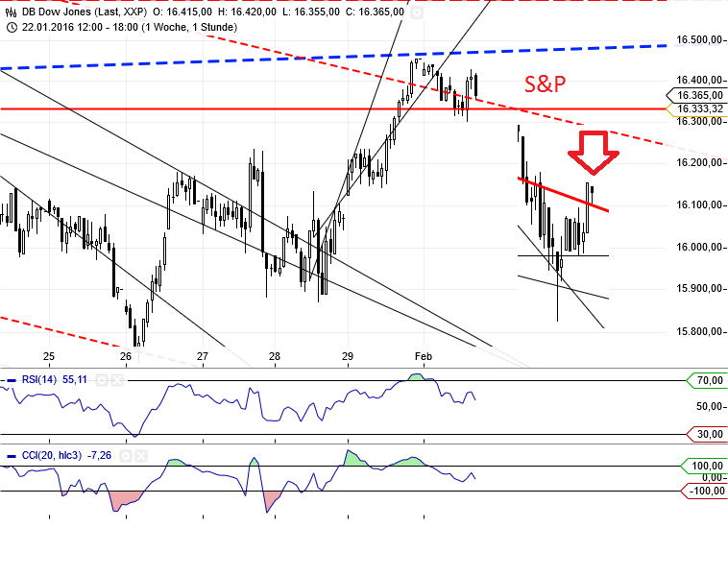728x576 pixels.
Task: Click the RSI 30,00 level marker
Action: click(x=707, y=435)
